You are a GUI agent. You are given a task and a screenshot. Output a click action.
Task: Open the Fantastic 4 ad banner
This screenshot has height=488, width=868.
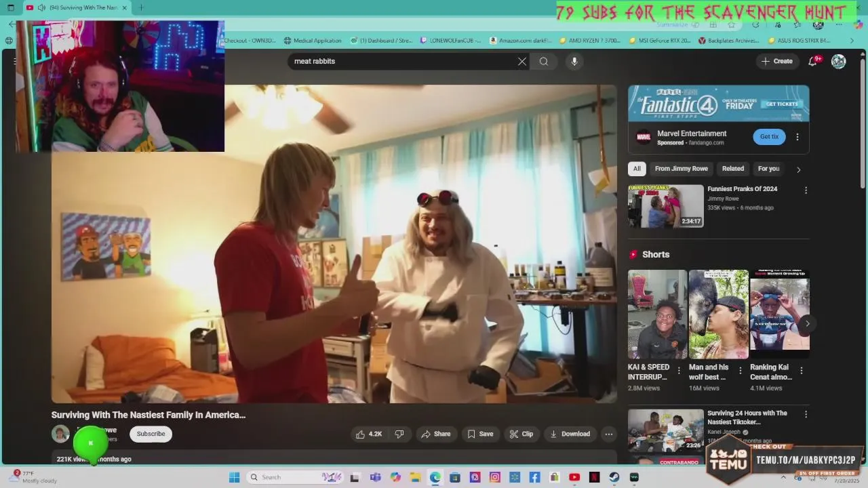718,104
